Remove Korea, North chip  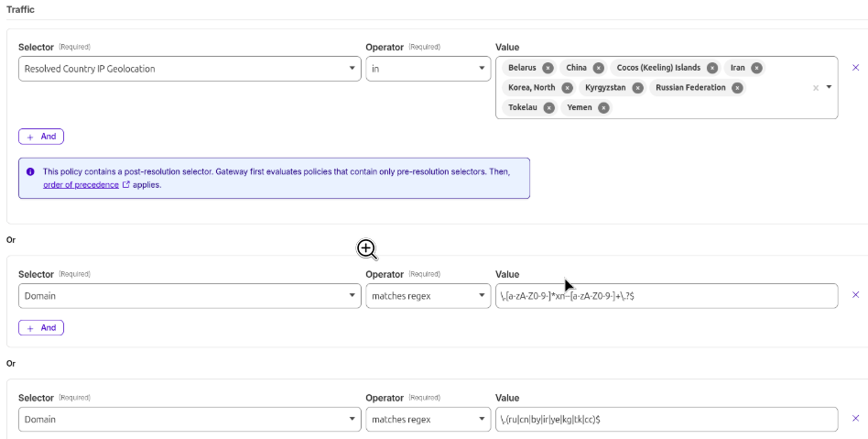[567, 88]
